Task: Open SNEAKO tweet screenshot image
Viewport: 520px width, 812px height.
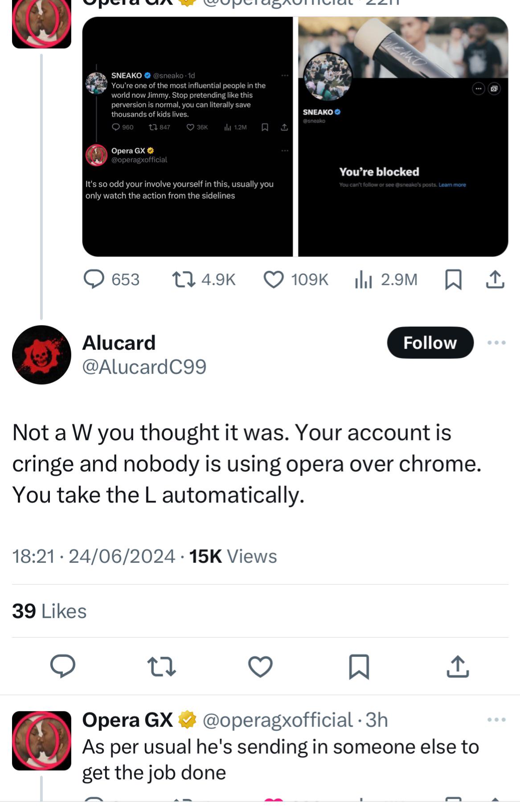Action: [x=187, y=136]
